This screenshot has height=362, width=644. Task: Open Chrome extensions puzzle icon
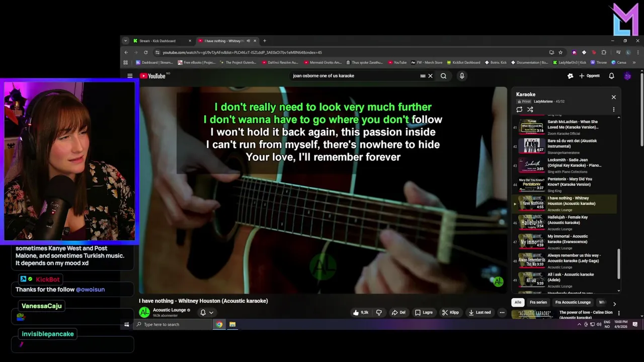[604, 52]
